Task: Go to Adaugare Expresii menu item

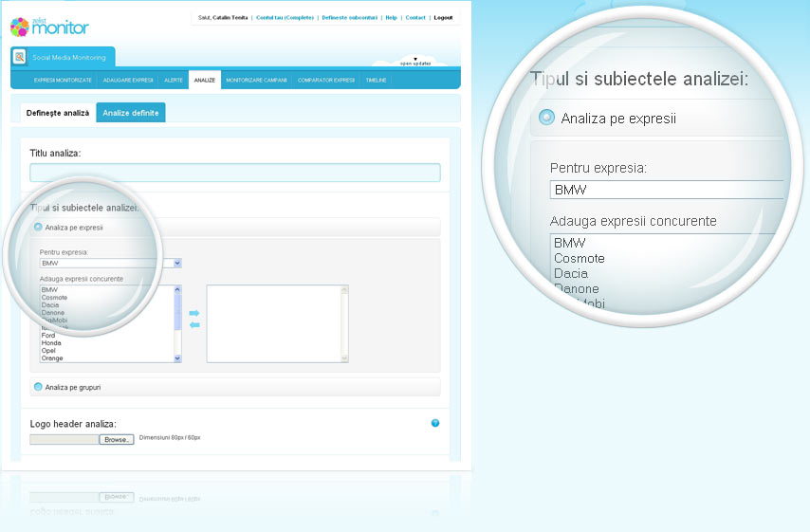Action: [128, 80]
